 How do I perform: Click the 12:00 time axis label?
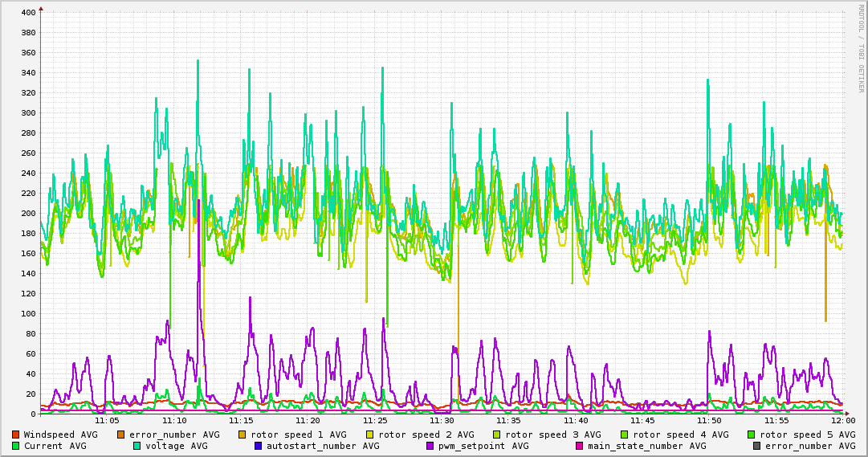[x=843, y=421]
